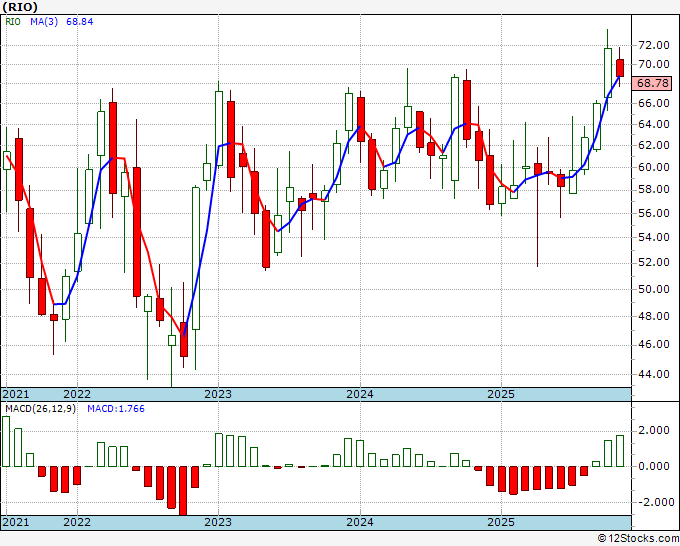This screenshot has height=546, width=680.
Task: Click the 54.00 price axis label
Action: 654,237
